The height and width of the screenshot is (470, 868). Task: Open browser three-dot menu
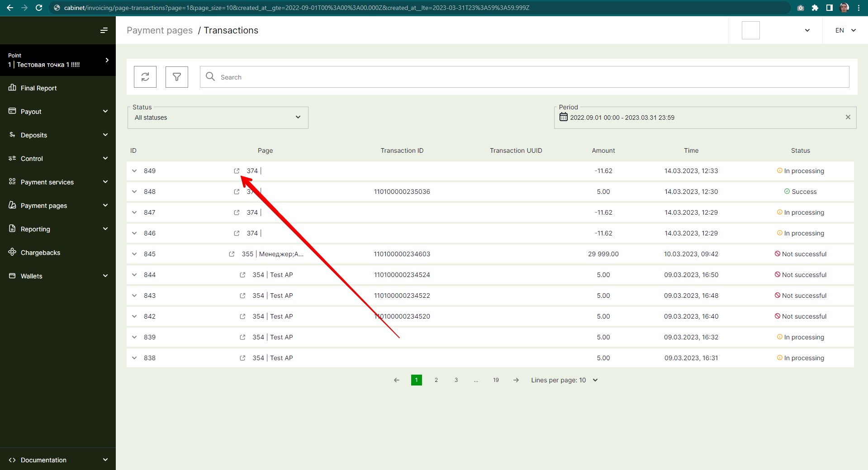(859, 8)
